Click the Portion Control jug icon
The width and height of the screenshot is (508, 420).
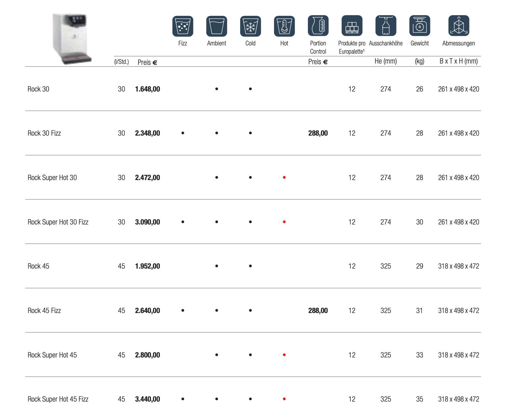coord(318,26)
